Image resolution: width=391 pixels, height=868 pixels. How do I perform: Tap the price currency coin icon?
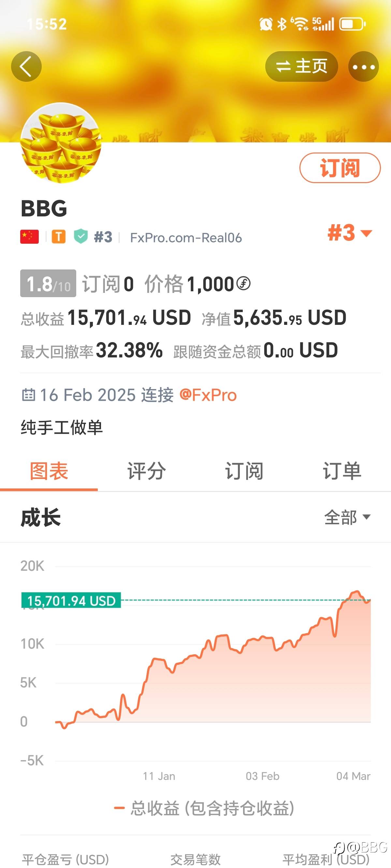[243, 283]
